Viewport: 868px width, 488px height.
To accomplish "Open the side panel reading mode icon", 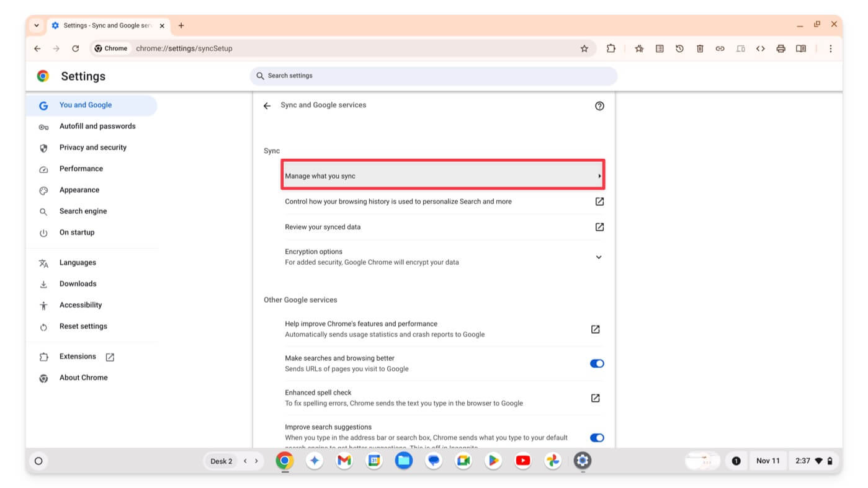I will 801,48.
